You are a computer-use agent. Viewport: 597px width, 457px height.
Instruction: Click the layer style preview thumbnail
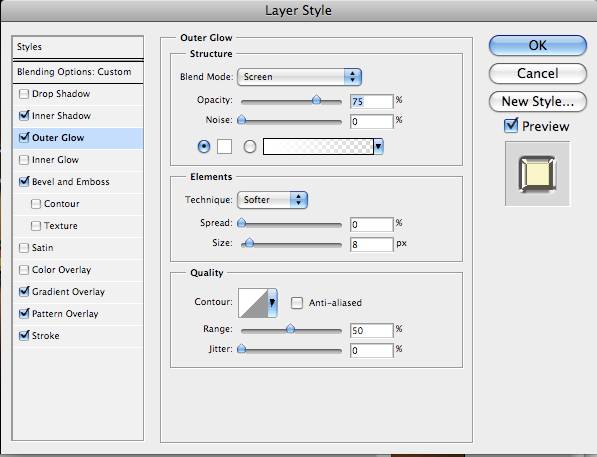coord(537,174)
